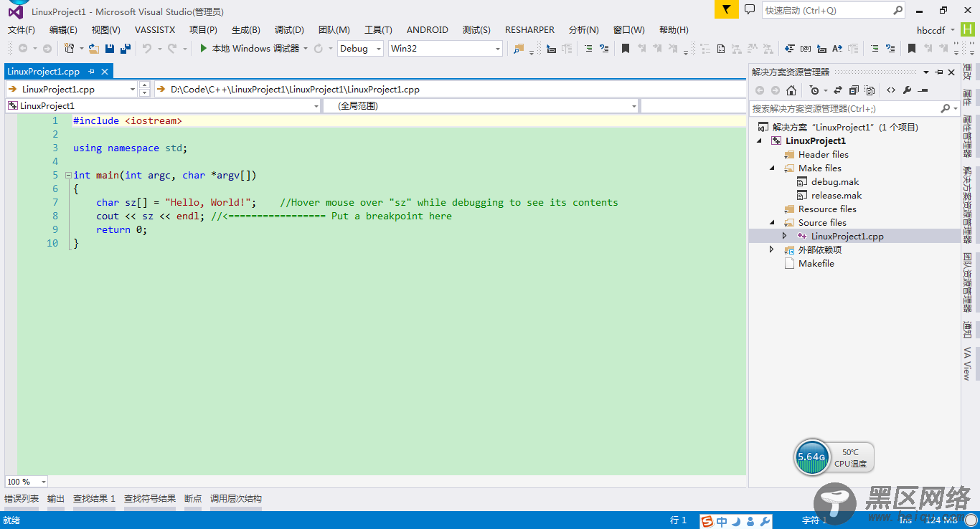The image size is (980, 529).
Task: Click the [@] toolbar icon
Action: coord(806,48)
